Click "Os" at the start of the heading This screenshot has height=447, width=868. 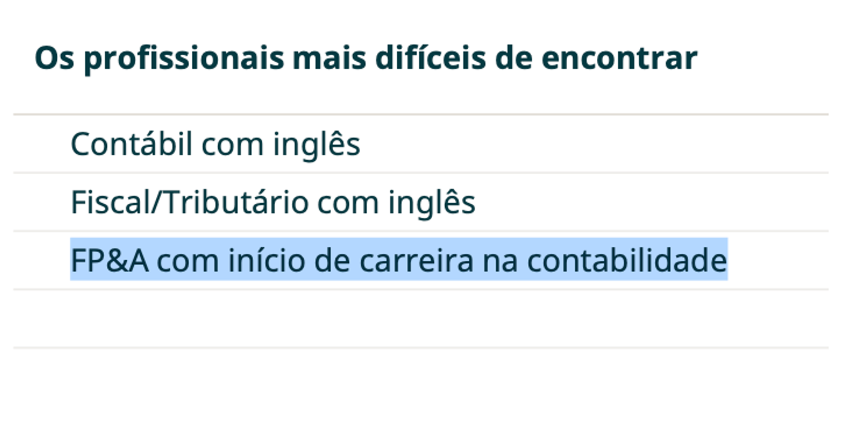(54, 58)
